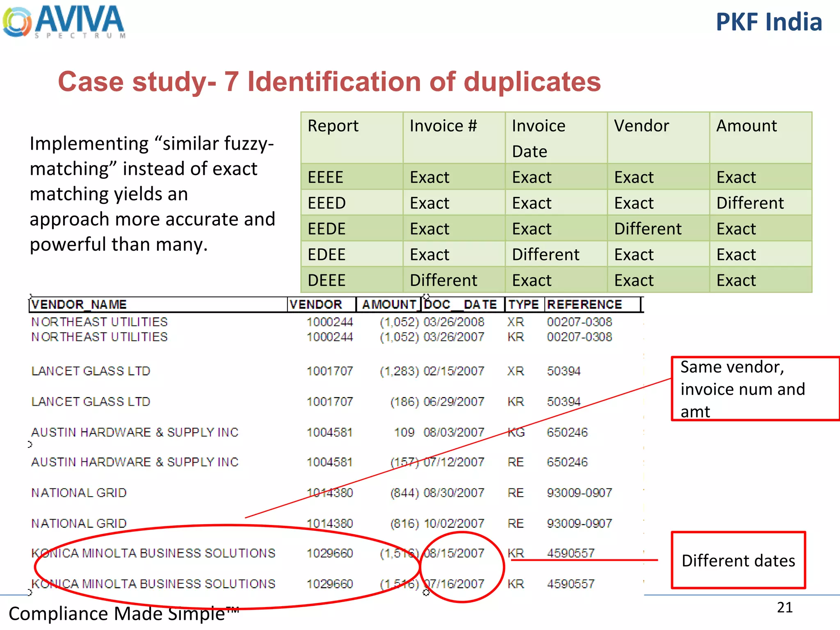Click the DOC_DATE column header

tap(463, 304)
